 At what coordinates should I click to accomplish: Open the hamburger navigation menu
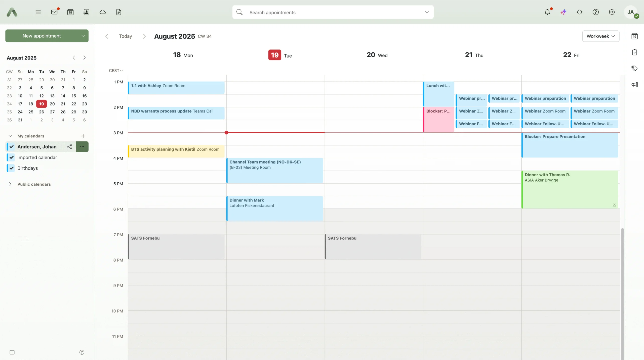coord(38,12)
